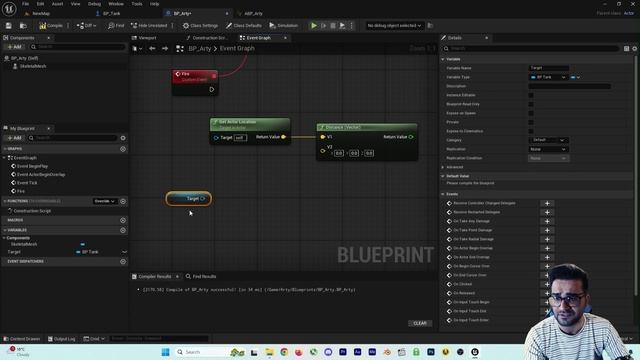Open the Asset menu
Screen dimensions: 640x360
pos(58,4)
